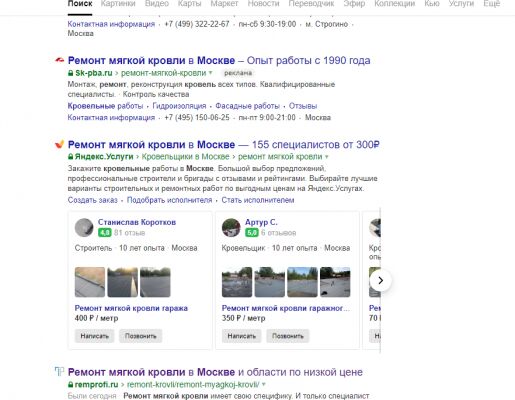Image resolution: width=515 pixels, height=400 pixels.
Task: Open Артур's second work photo thumbnail
Action: (270, 282)
